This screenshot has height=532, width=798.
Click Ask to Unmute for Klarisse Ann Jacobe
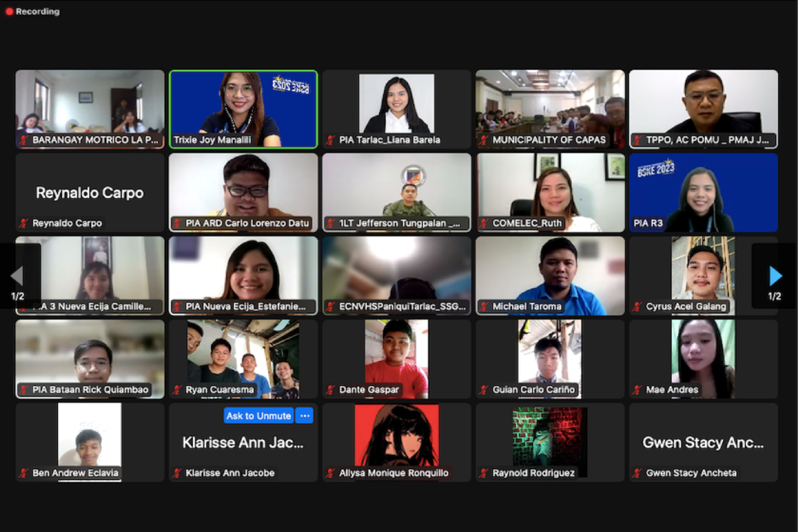pos(258,416)
